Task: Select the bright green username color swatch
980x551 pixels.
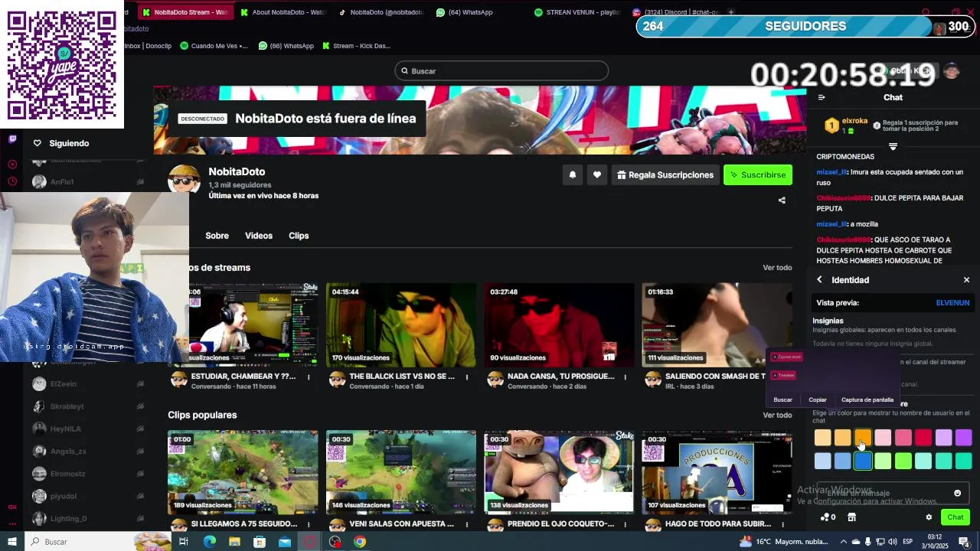Action: [903, 461]
